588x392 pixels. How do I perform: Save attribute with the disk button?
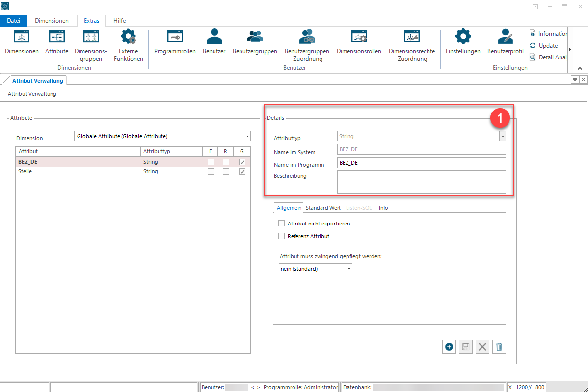click(466, 347)
